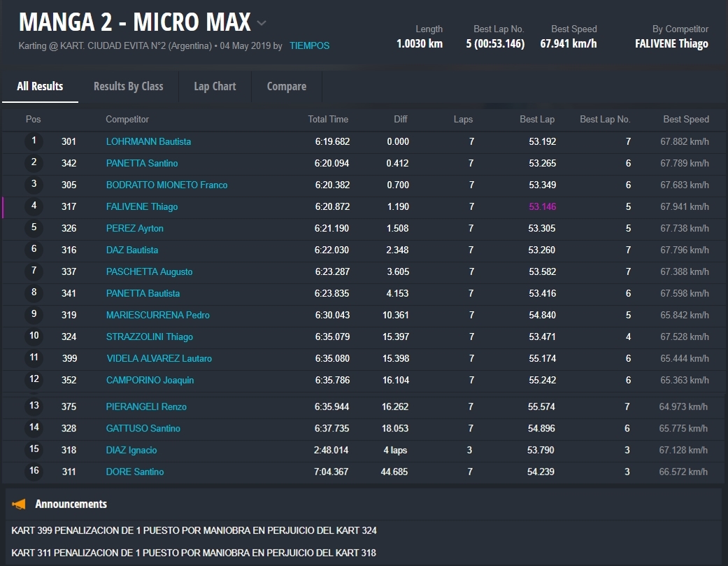
Task: Switch to the Results By Class tab
Action: coord(129,86)
